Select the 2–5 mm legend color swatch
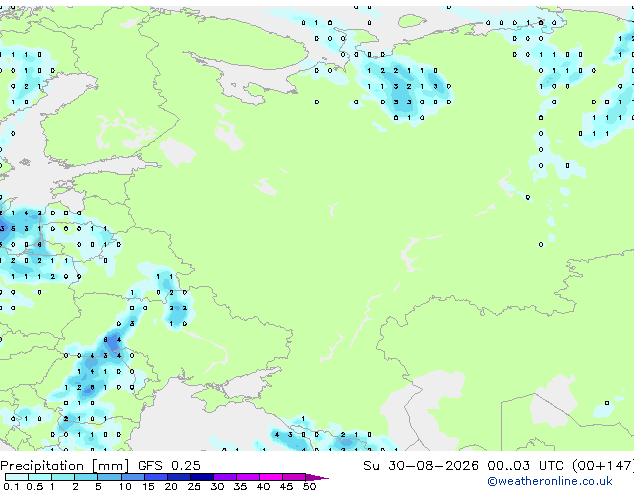This screenshot has height=490, width=634. point(86,477)
